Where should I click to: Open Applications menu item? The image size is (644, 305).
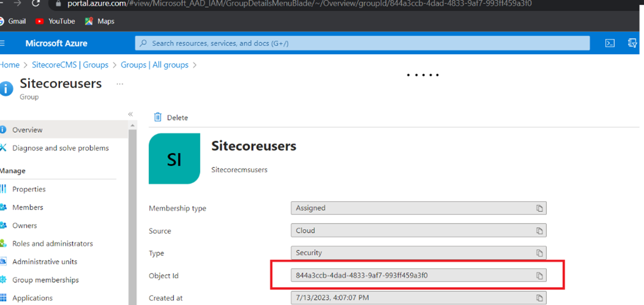point(32,298)
